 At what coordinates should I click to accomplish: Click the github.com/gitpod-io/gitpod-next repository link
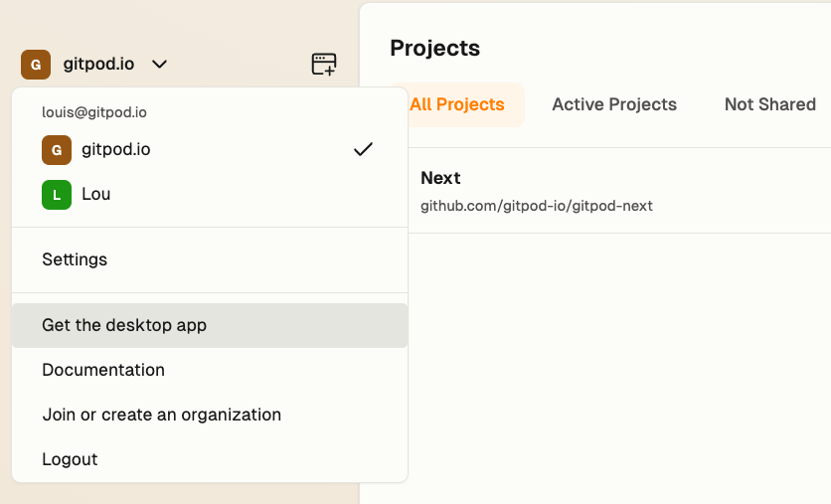click(537, 207)
